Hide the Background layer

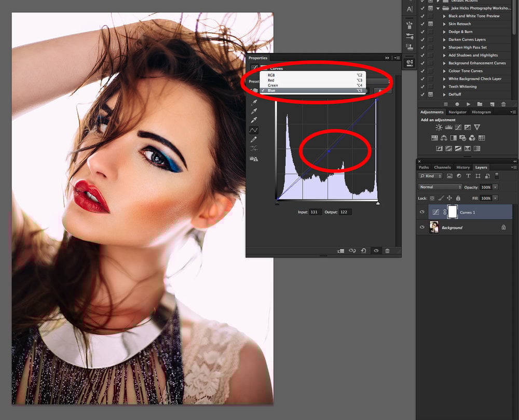[x=422, y=227]
